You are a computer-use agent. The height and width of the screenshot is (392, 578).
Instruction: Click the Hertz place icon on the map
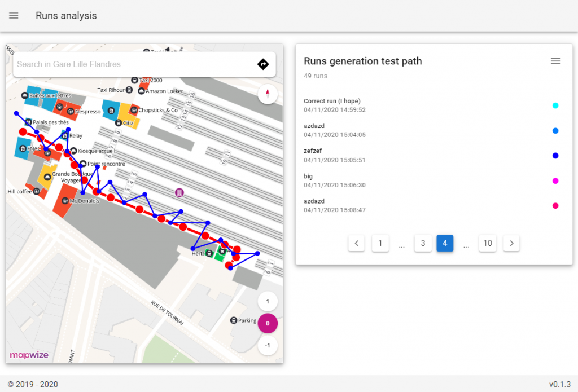pos(208,253)
